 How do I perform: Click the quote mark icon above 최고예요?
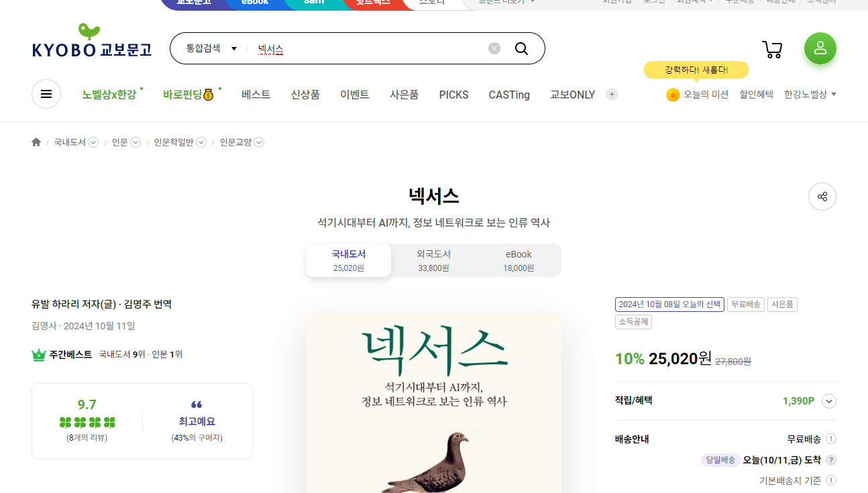tap(197, 404)
